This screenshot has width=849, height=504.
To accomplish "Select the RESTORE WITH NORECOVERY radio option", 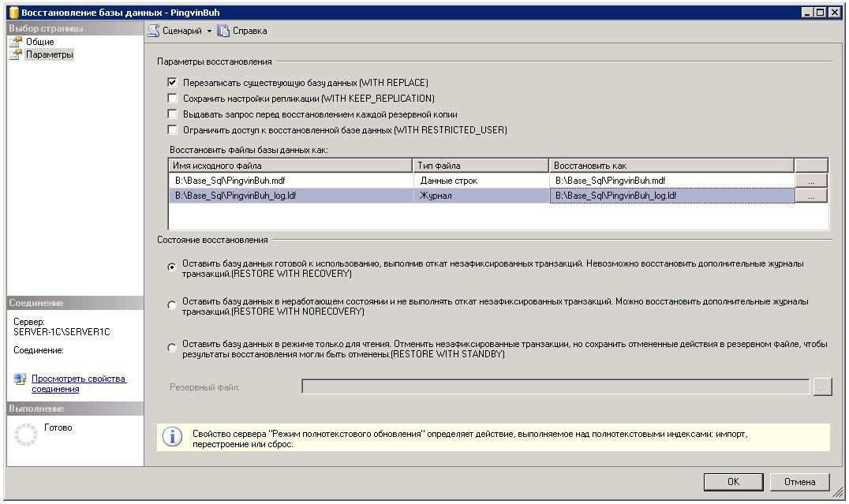I will pos(171,305).
